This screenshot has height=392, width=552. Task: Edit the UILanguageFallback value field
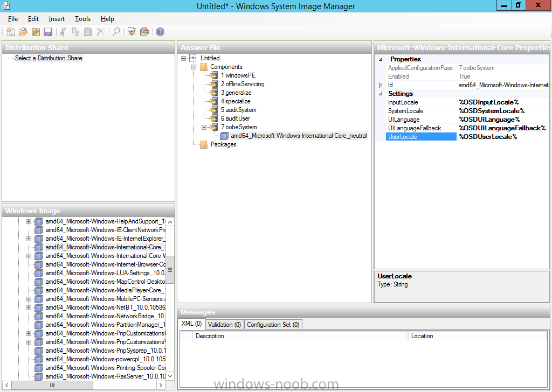(503, 128)
